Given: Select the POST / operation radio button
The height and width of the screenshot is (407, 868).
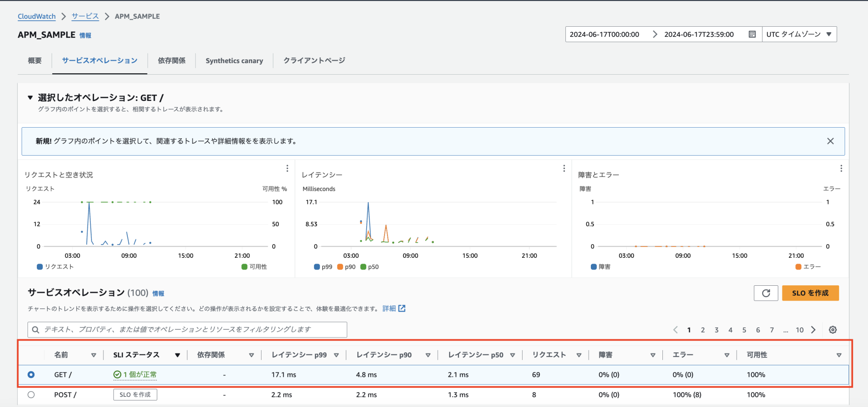Looking at the screenshot, I should point(31,394).
